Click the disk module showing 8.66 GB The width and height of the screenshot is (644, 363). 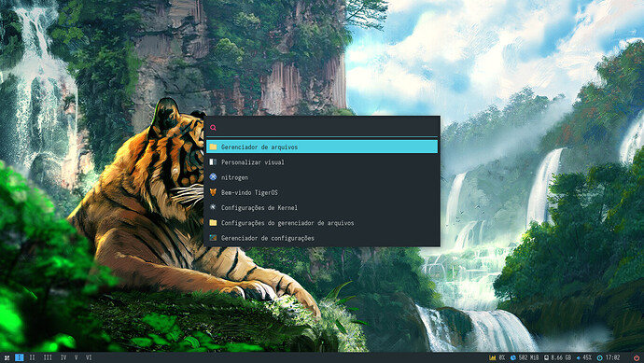(x=557, y=357)
